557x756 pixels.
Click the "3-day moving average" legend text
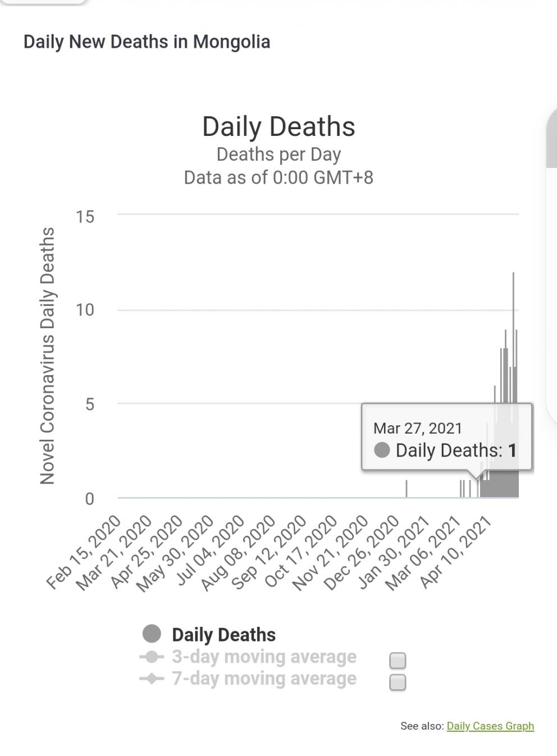[264, 657]
